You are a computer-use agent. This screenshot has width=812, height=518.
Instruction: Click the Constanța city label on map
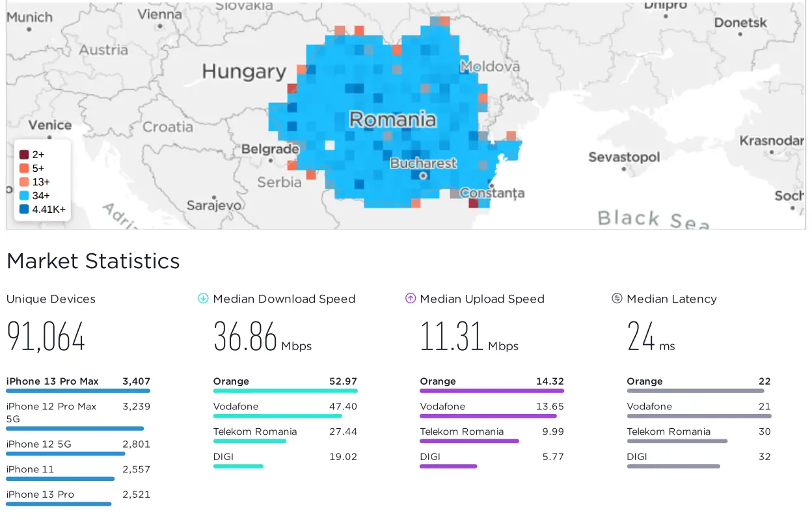coord(492,193)
